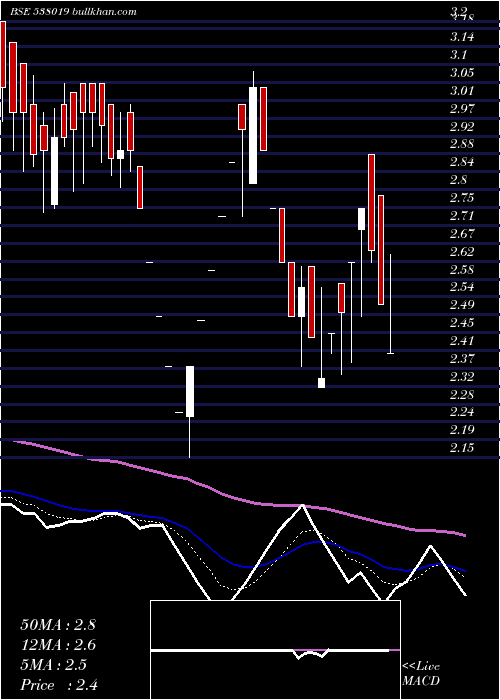Screen dimensions: 500x700
Task: Select the 2.28 price axis label
Action: [x=462, y=394]
